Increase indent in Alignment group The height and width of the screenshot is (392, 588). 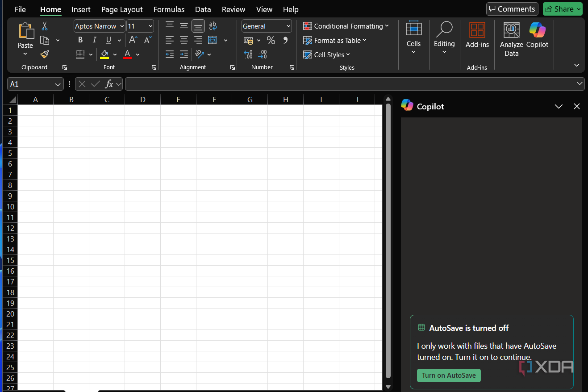[184, 54]
